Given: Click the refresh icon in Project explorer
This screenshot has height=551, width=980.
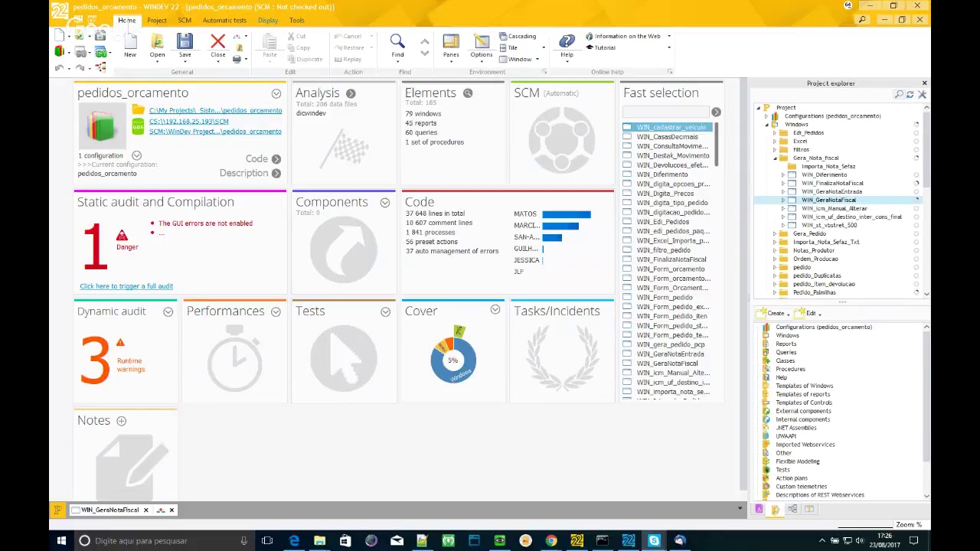Looking at the screenshot, I should 910,94.
